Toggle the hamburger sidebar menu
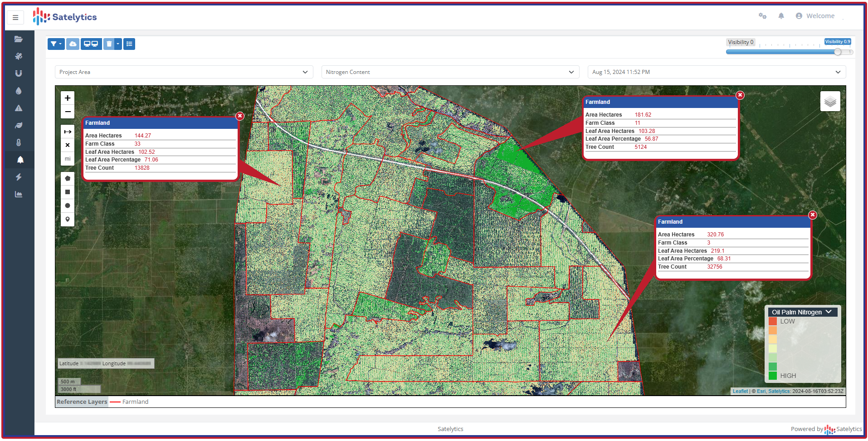Viewport: 868px width, 441px height. [x=15, y=18]
